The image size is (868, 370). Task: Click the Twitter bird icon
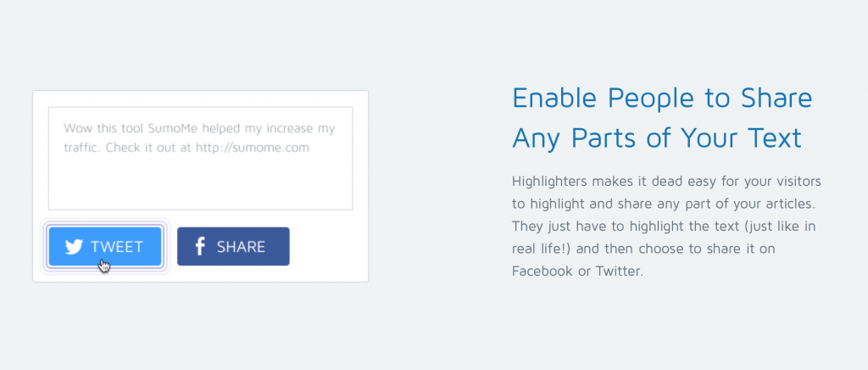[x=74, y=247]
